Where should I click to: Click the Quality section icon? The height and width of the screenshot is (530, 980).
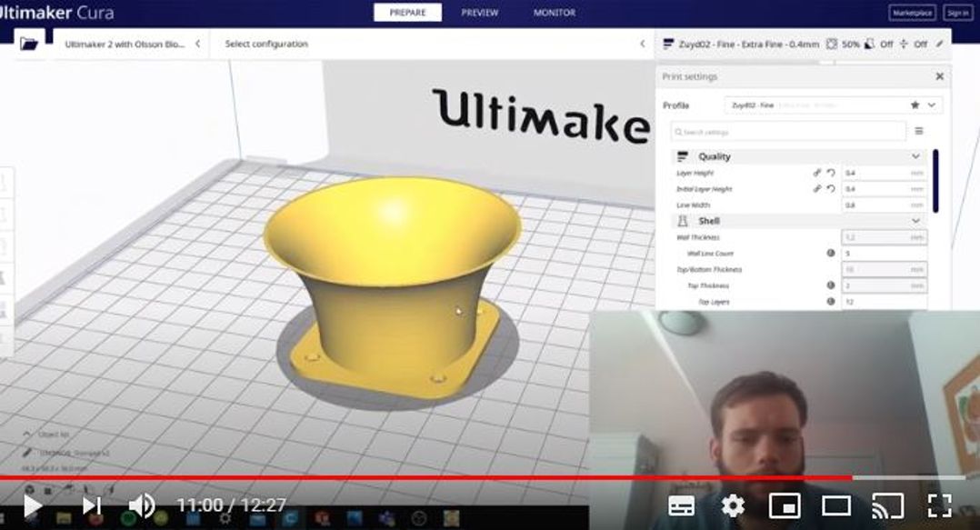click(x=683, y=156)
